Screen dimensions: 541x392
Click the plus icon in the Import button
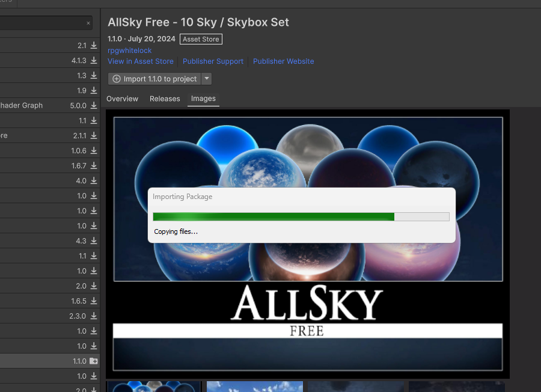(x=117, y=79)
